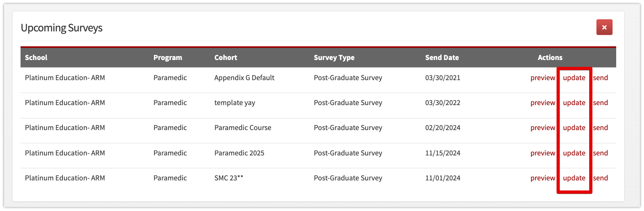Update the template yay survey
The height and width of the screenshot is (211, 644).
(574, 103)
